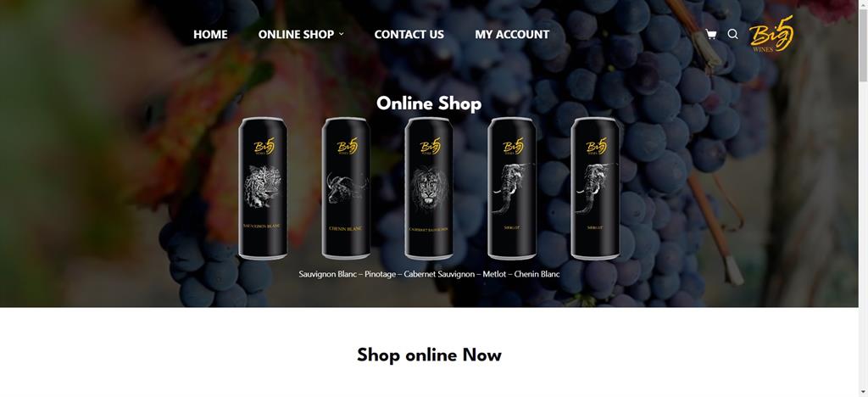Viewport: 868px width, 397px height.
Task: Open the shopping cart icon
Action: tap(711, 34)
